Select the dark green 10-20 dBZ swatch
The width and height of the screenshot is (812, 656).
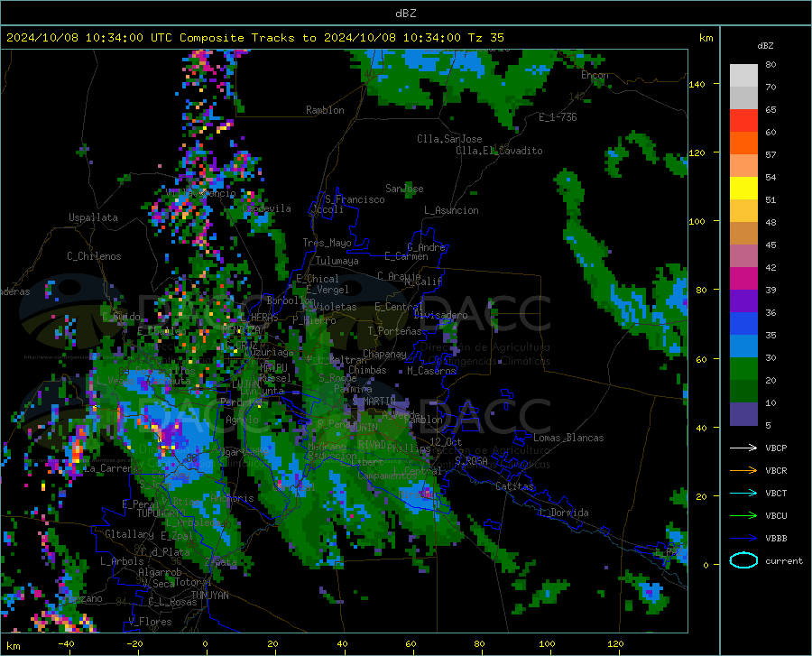743,392
